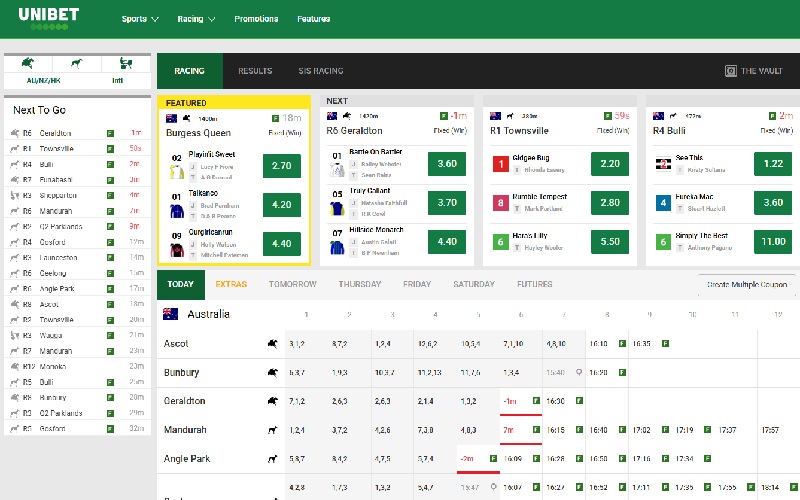Expand the Racing dropdown menu
The height and width of the screenshot is (500, 800).
pyautogui.click(x=195, y=19)
